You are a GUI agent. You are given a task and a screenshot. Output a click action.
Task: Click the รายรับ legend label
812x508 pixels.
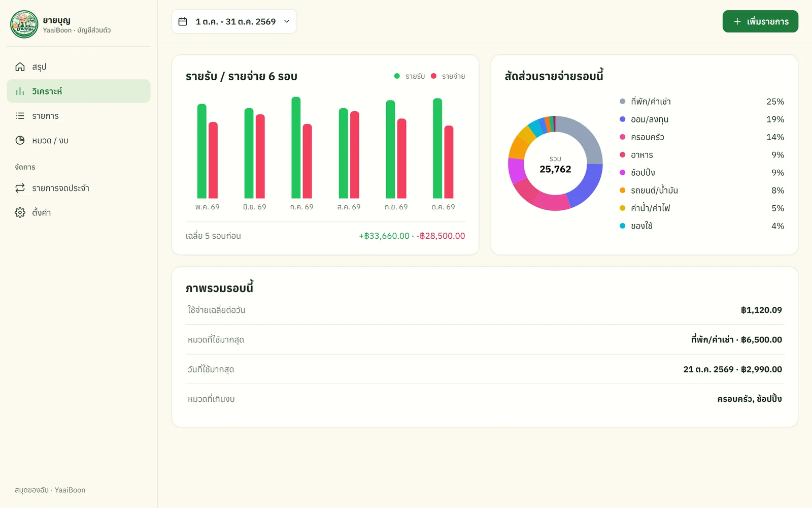click(415, 76)
